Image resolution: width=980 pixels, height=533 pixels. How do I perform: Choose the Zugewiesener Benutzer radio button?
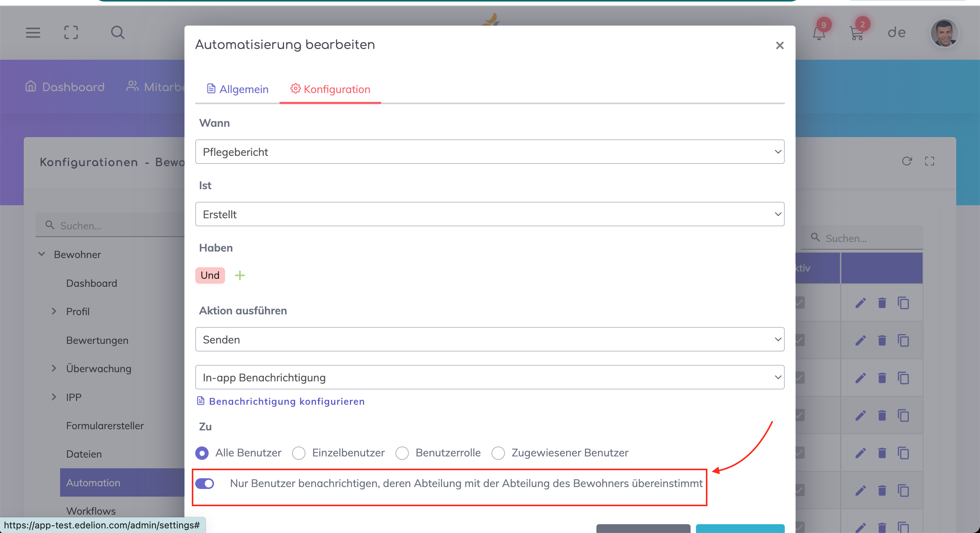click(498, 453)
